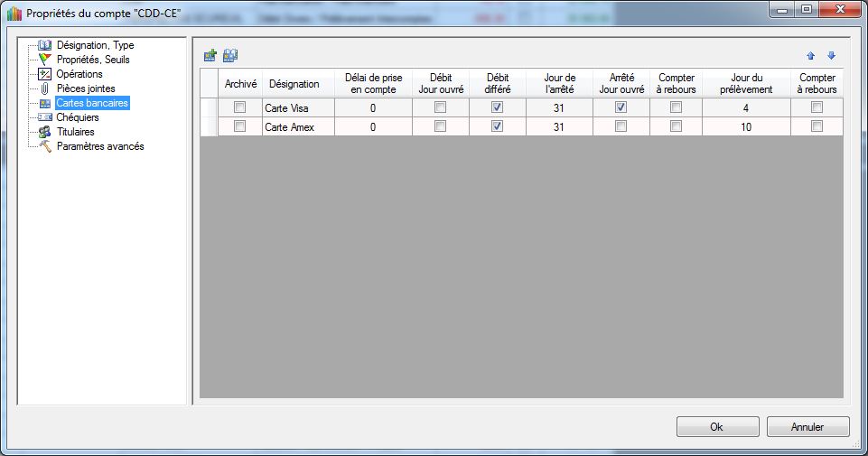Show the Titulaires section
868x456 pixels.
[x=75, y=132]
